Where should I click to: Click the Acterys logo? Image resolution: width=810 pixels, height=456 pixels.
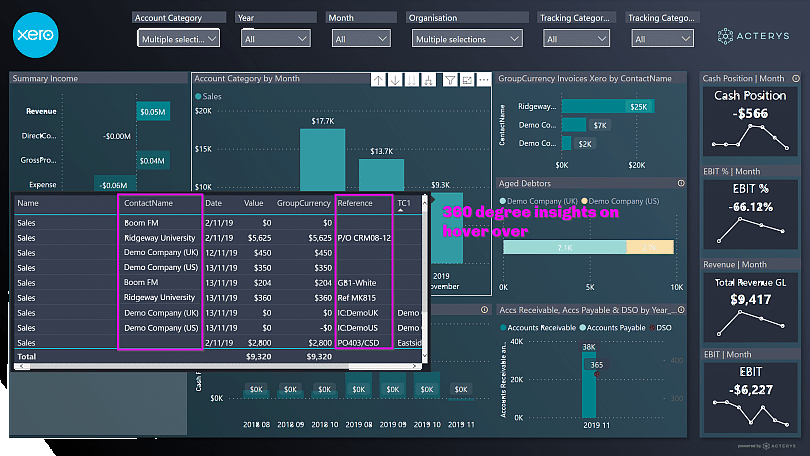click(x=753, y=36)
